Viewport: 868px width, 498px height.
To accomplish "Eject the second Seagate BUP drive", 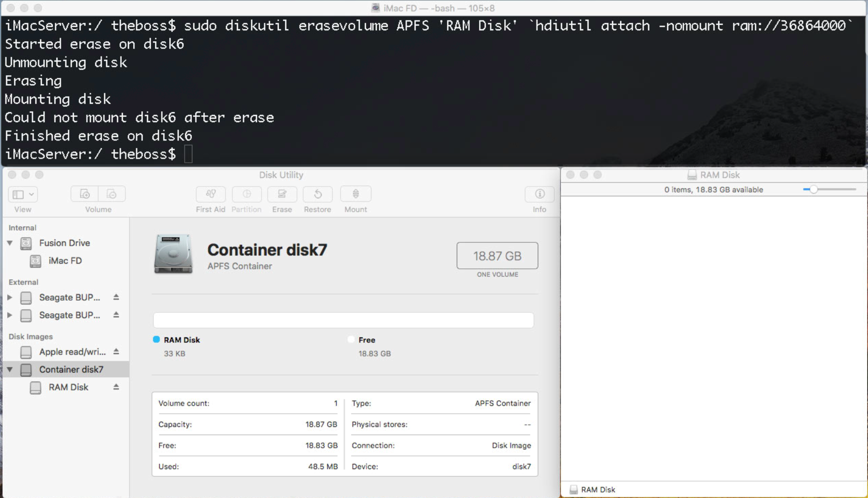I will (116, 315).
